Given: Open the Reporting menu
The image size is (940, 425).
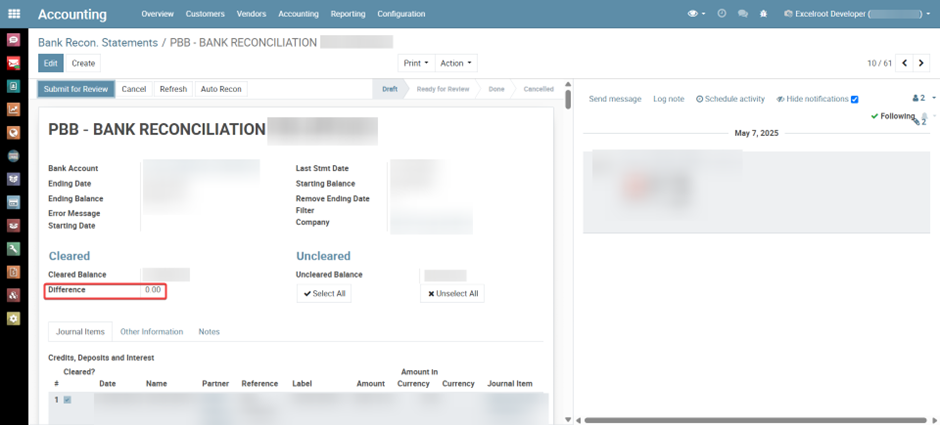Looking at the screenshot, I should 348,13.
